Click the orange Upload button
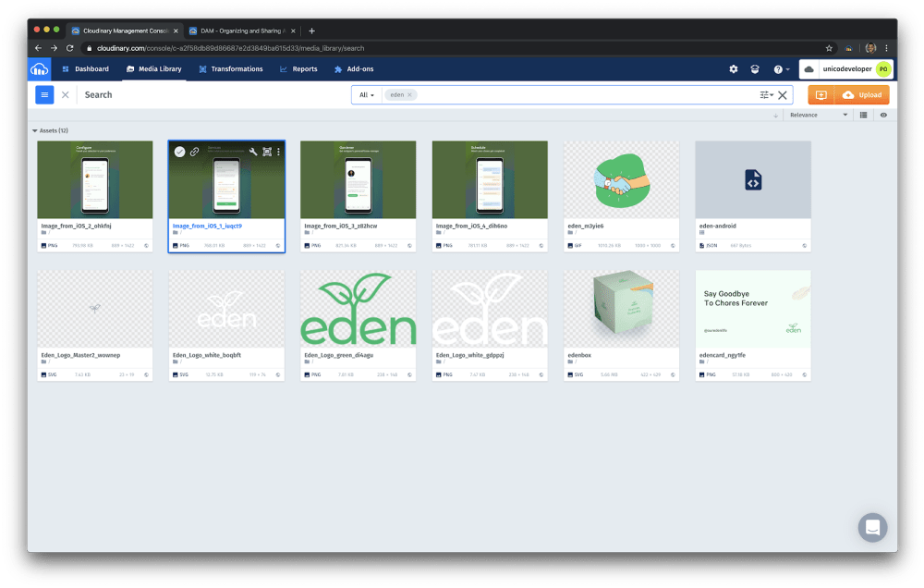Image resolution: width=924 pixels, height=588 pixels. click(862, 95)
